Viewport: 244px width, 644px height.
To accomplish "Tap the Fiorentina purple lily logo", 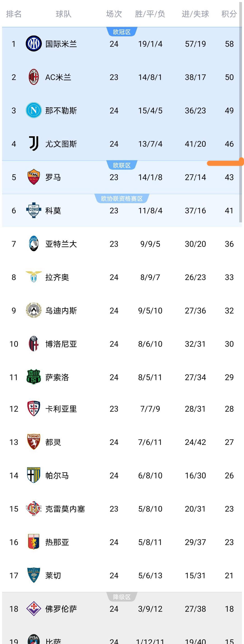I will 34,609.
